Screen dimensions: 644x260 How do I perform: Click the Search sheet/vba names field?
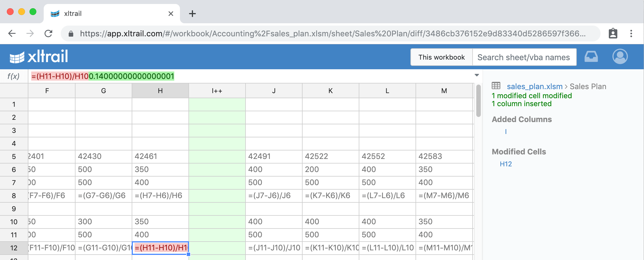(524, 57)
